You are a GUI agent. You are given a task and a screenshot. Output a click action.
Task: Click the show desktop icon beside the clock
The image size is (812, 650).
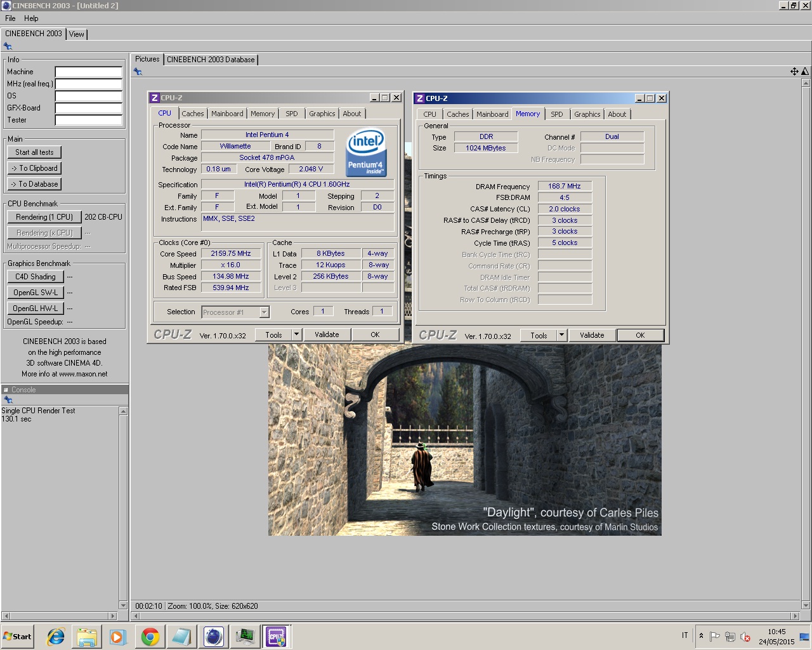point(804,637)
